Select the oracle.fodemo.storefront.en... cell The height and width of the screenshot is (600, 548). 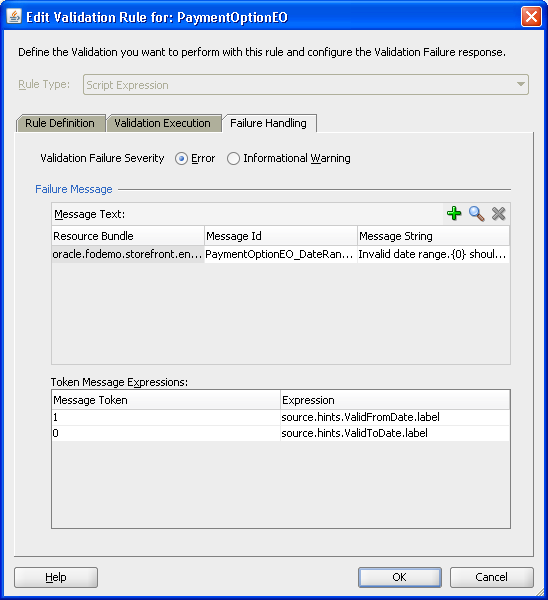click(x=128, y=254)
